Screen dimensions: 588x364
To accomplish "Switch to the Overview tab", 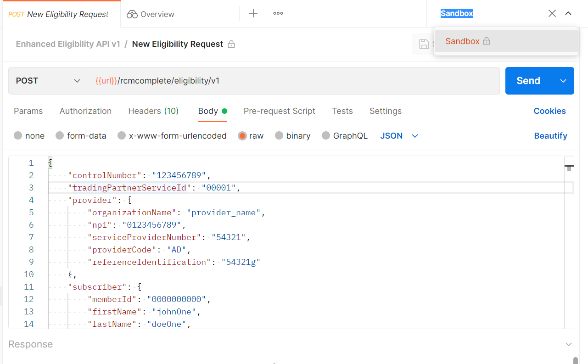I will coord(151,14).
